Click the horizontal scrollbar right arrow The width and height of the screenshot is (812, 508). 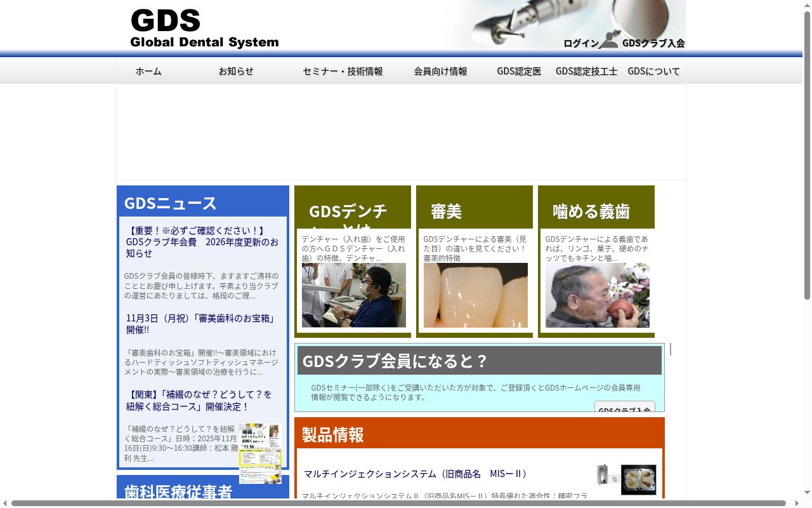[797, 503]
